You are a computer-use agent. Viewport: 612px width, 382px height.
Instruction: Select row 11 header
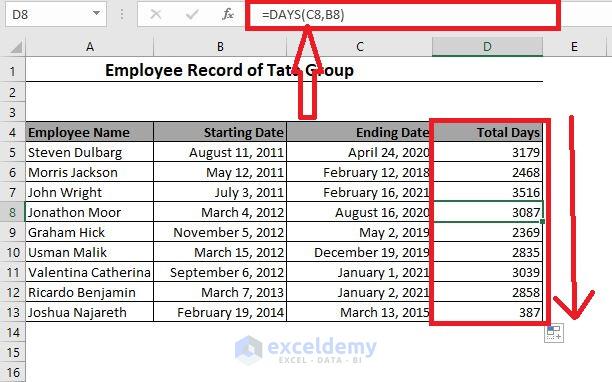pyautogui.click(x=12, y=272)
